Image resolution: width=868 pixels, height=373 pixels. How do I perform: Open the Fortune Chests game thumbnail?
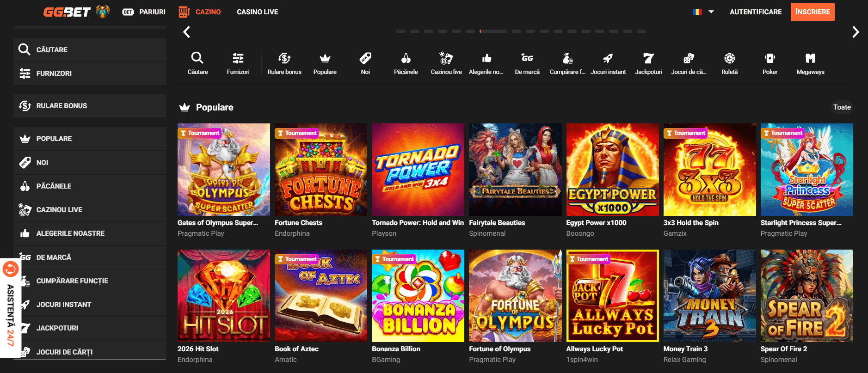321,170
